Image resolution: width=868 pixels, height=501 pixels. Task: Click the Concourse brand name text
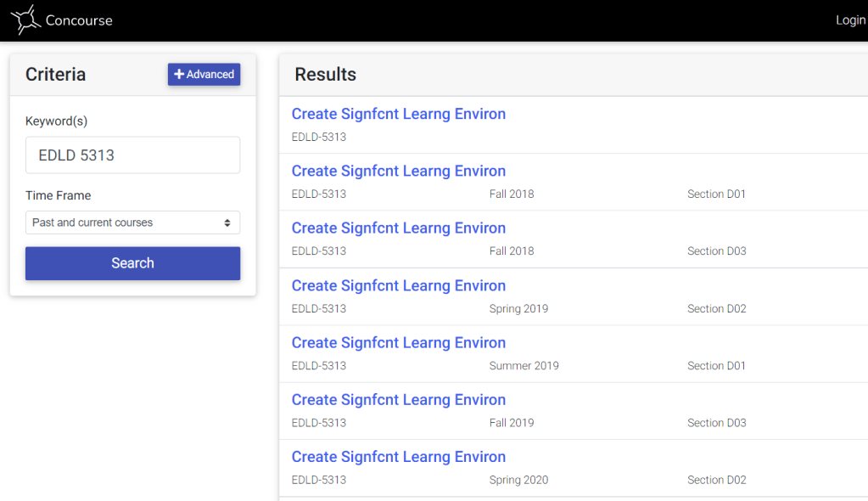coord(79,20)
